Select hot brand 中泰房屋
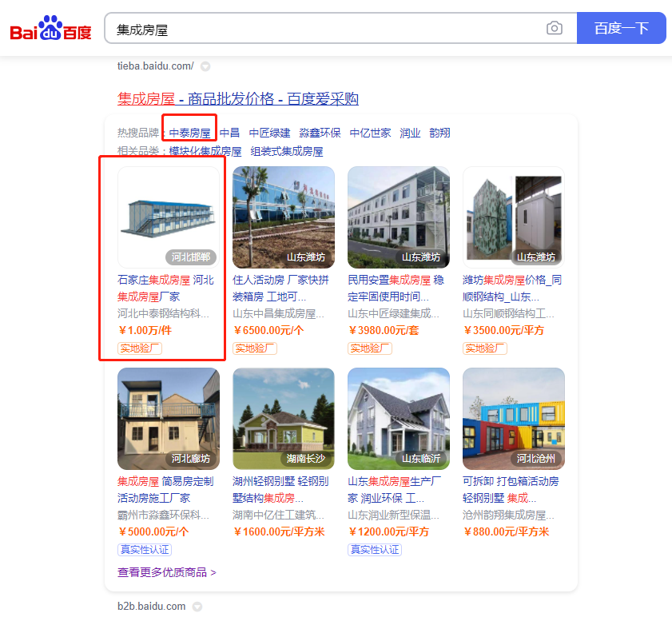This screenshot has height=621, width=672. (189, 133)
